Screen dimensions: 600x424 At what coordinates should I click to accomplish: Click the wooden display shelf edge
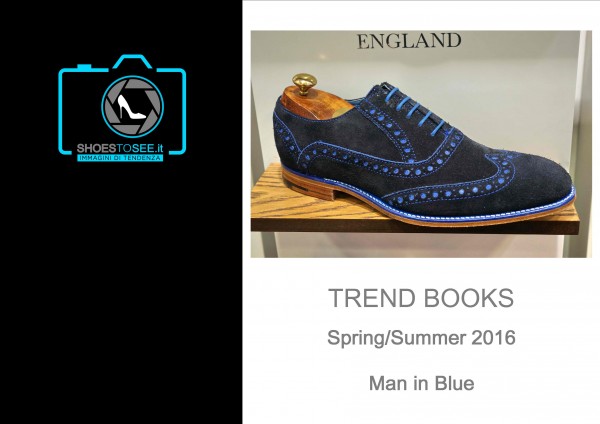pos(415,227)
